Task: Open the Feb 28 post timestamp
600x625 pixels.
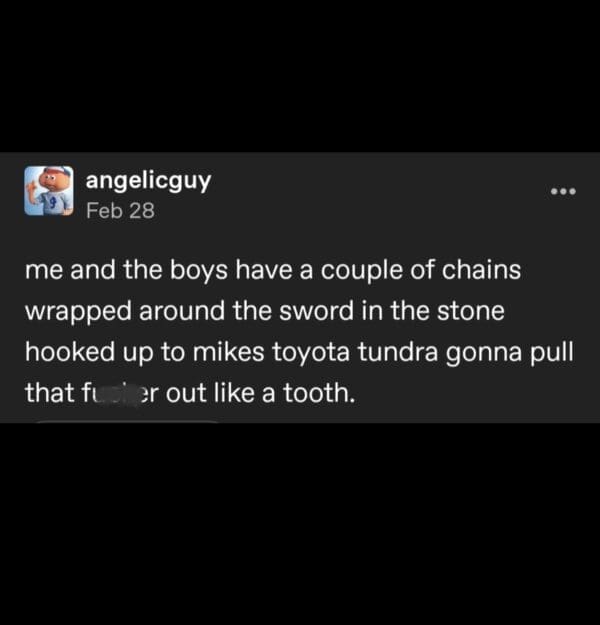Action: 120,210
